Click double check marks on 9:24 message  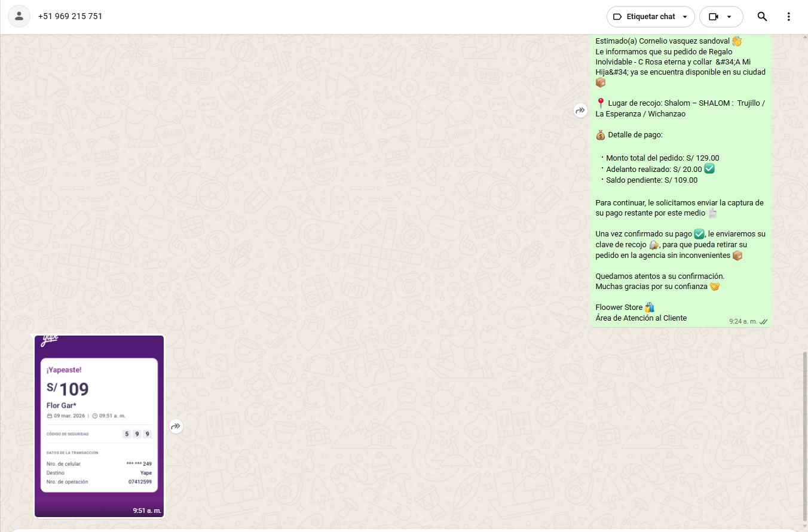(x=763, y=322)
